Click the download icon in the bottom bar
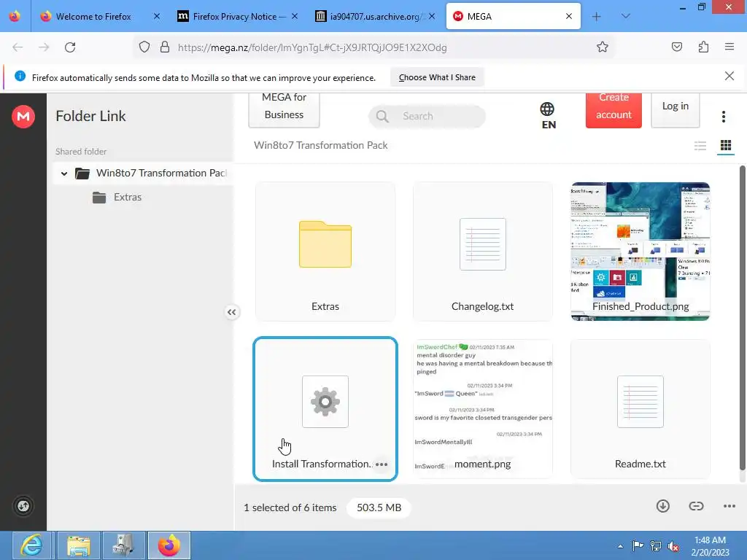Viewport: 747px width, 560px height. pos(662,506)
